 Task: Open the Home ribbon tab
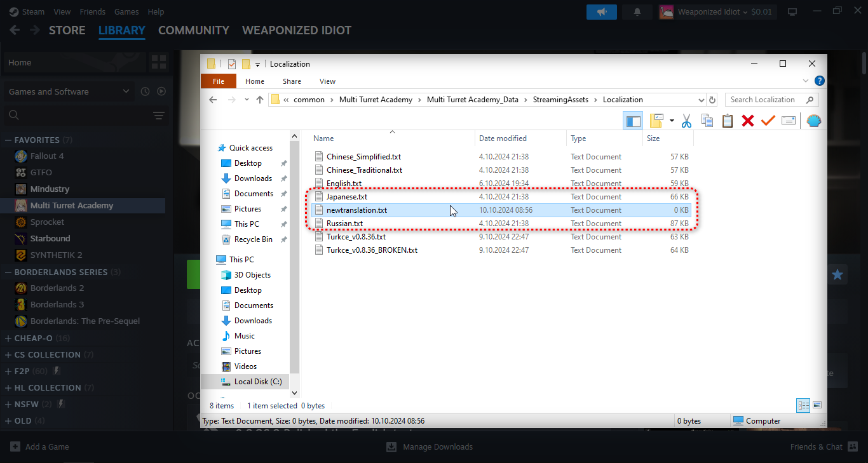pyautogui.click(x=255, y=81)
